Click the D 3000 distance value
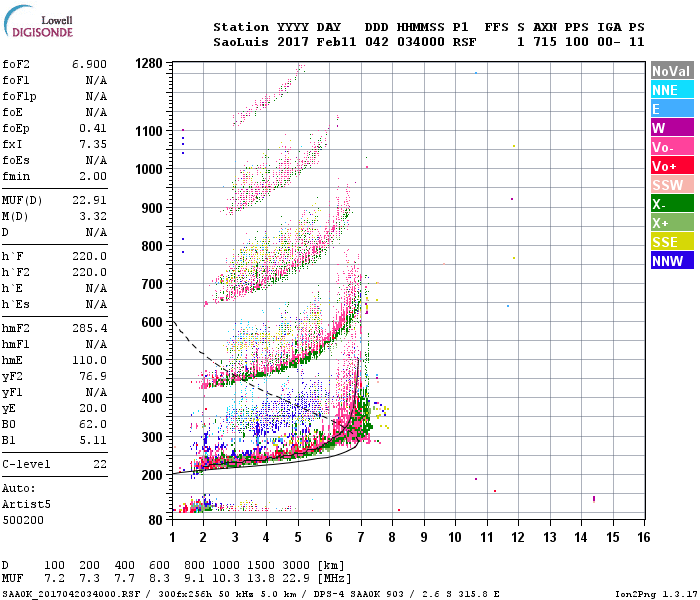The height and width of the screenshot is (600, 700). (x=296, y=566)
